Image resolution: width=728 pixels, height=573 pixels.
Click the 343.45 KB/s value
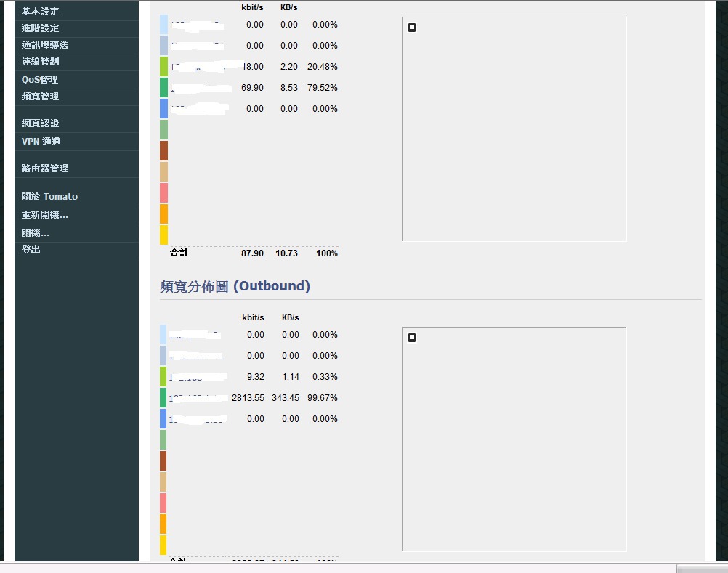(x=286, y=398)
